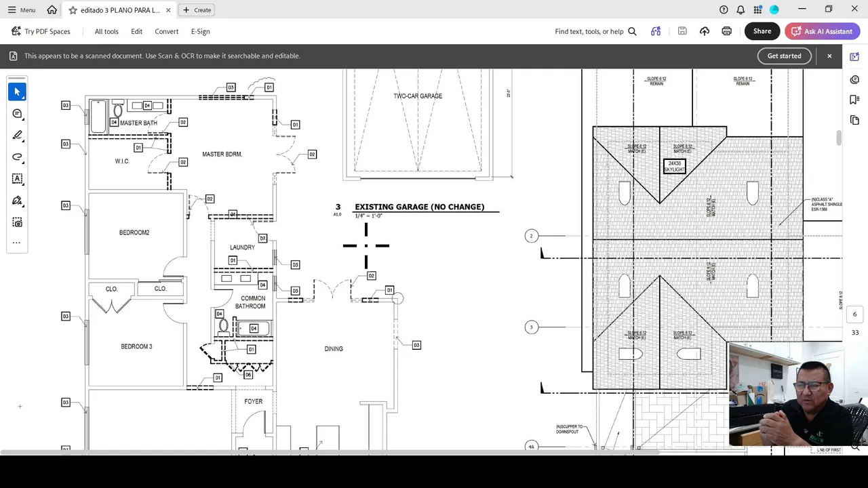Click the TWO-CAR GARAGE label

tap(418, 96)
